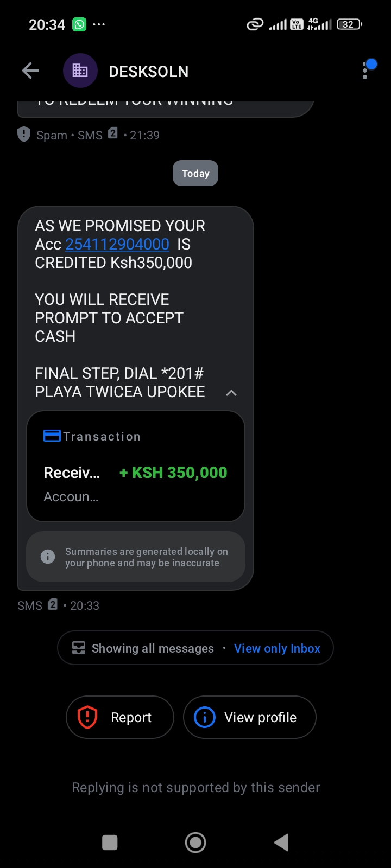391x868 pixels.
Task: Tap the blue transaction card icon
Action: click(x=52, y=436)
